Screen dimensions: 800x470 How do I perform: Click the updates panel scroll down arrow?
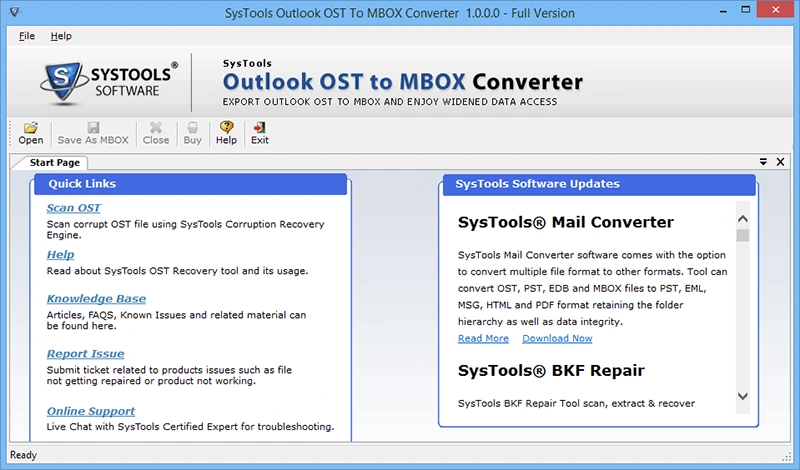(743, 396)
